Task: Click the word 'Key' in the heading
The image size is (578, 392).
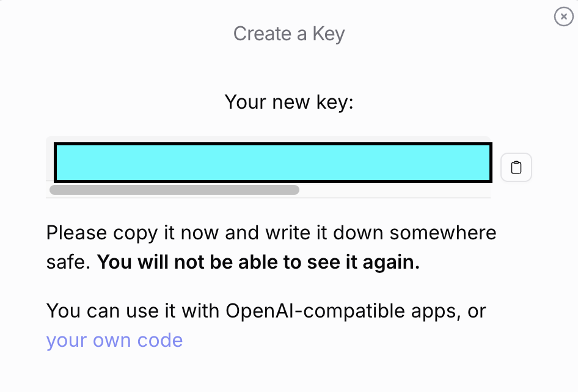Action: pos(329,34)
